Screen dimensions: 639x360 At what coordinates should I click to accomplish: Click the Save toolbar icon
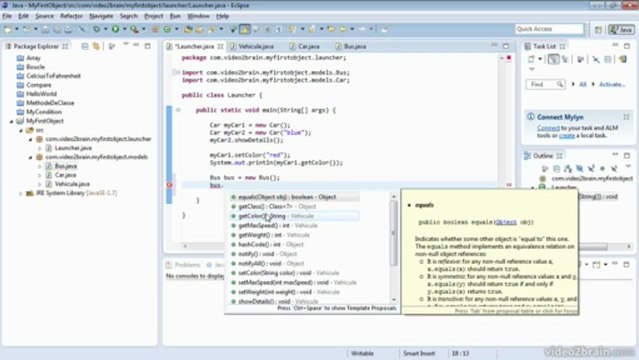[x=45, y=29]
